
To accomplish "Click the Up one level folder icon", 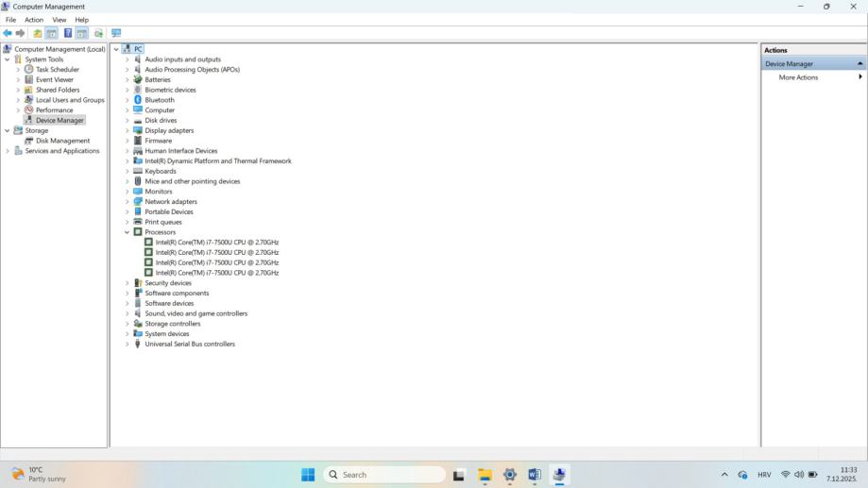I will click(37, 33).
